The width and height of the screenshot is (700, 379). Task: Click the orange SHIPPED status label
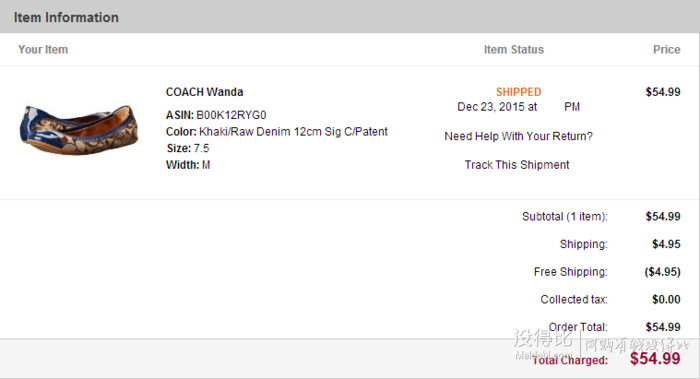coord(518,92)
